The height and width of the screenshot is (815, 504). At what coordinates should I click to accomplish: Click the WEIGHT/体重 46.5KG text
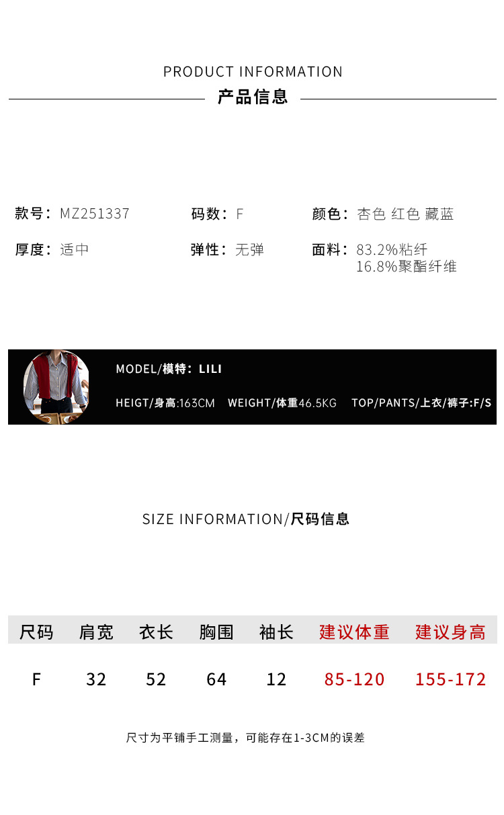pos(282,403)
